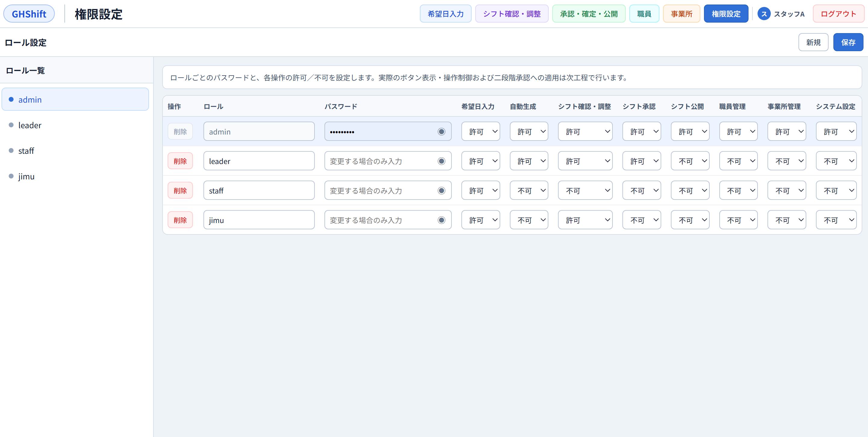Screen dimensions: 868x437
Task: Toggle password visibility for staff row
Action: tap(442, 191)
